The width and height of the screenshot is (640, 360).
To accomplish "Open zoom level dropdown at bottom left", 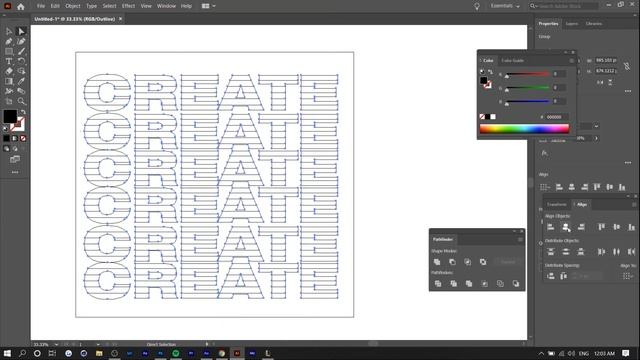I will click(56, 344).
